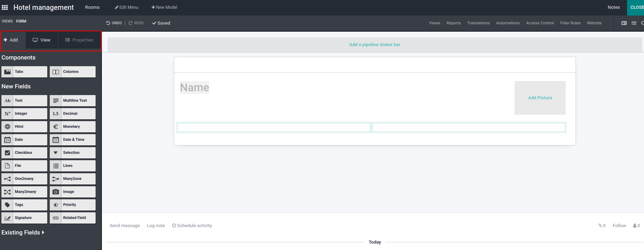This screenshot has width=644, height=250.
Task: Open the Views menu item
Action: click(435, 23)
